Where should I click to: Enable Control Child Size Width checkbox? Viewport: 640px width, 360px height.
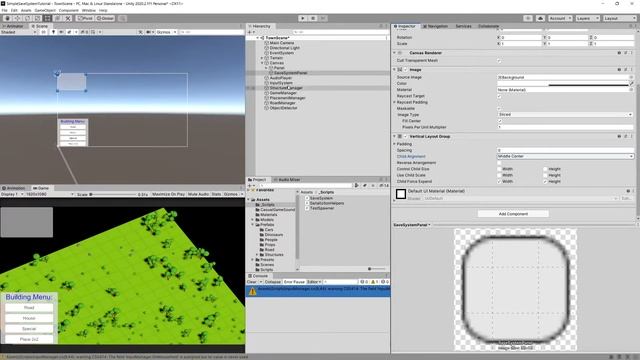pyautogui.click(x=499, y=169)
